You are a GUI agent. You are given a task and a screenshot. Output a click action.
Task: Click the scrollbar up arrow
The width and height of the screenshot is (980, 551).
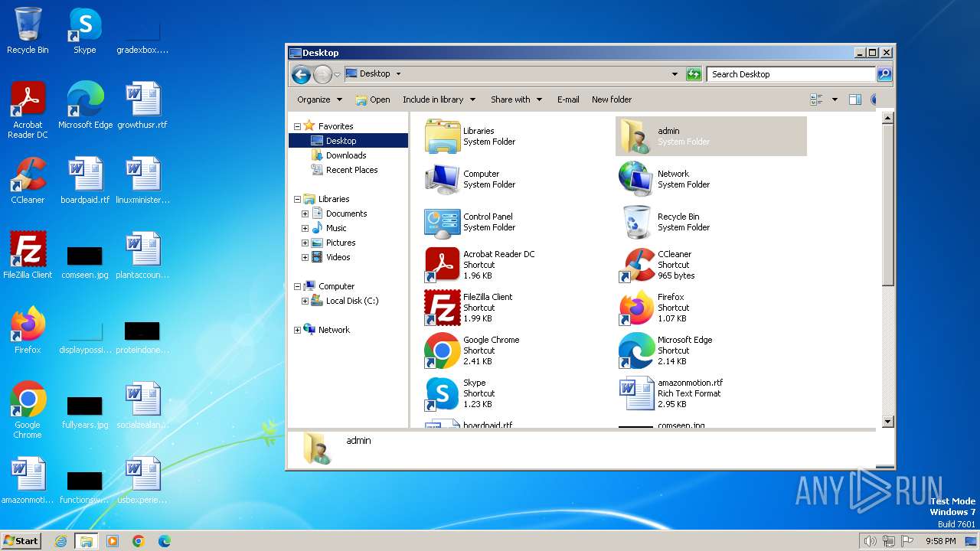[x=888, y=118]
